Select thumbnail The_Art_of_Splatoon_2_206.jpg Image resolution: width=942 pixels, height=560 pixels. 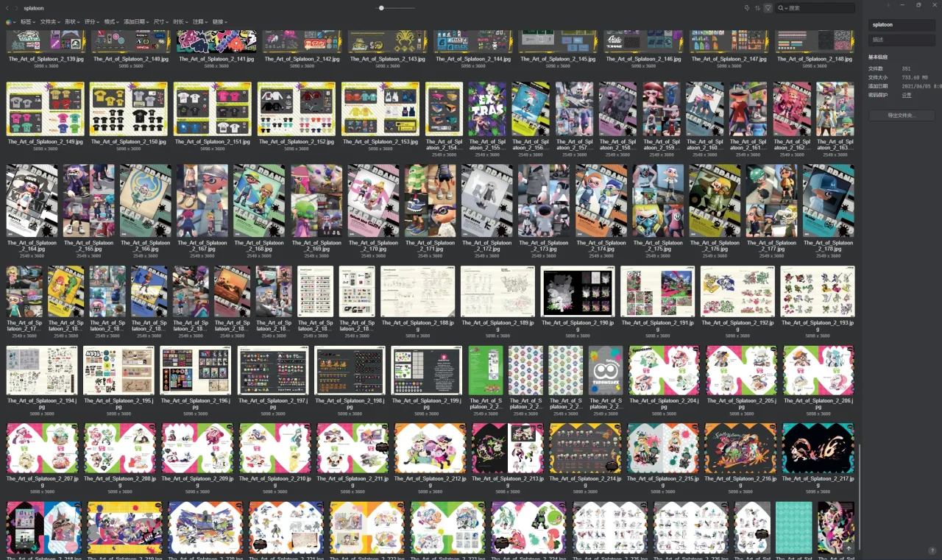point(818,370)
